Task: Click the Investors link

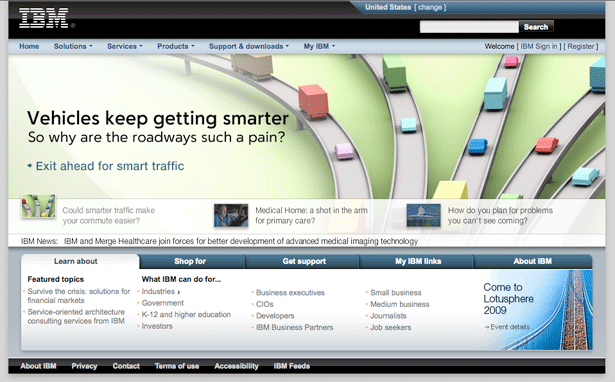Action: [x=157, y=326]
